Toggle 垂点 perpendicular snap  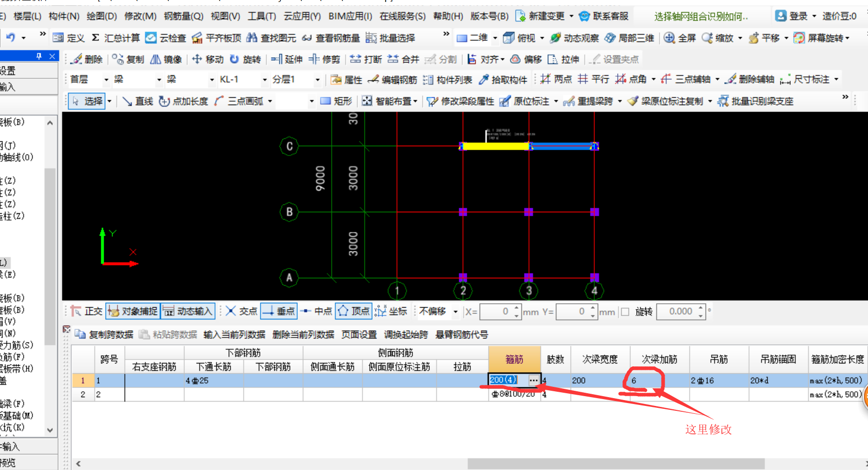(x=279, y=311)
